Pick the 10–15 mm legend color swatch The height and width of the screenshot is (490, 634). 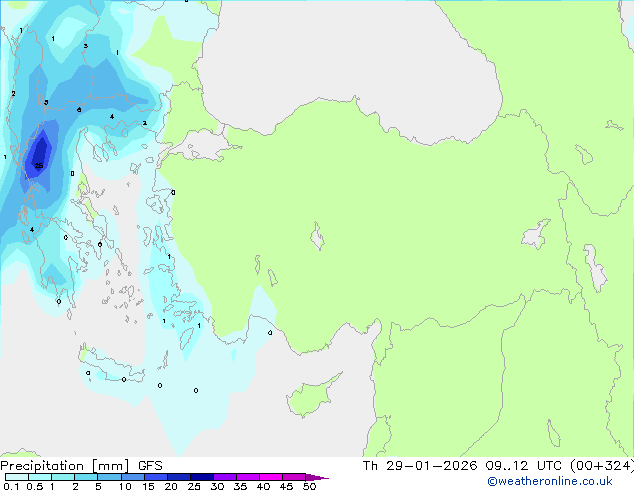point(132,477)
